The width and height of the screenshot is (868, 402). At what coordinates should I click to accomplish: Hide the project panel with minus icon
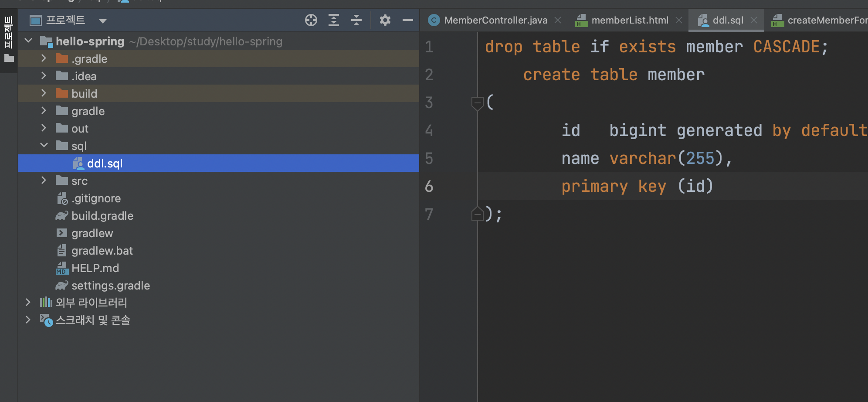[408, 20]
